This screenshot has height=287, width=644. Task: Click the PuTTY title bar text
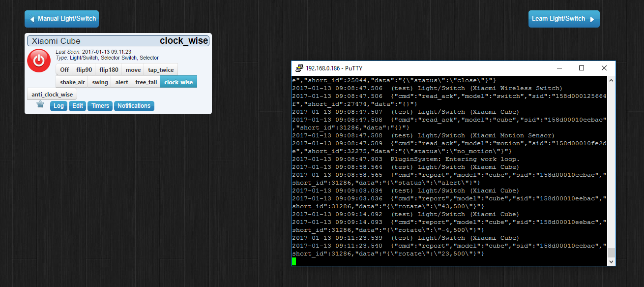(334, 68)
